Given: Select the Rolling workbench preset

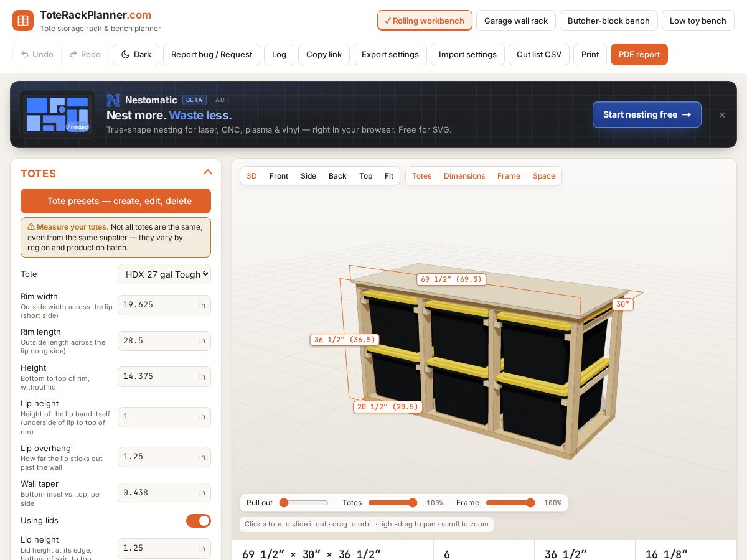Looking at the screenshot, I should 425,21.
